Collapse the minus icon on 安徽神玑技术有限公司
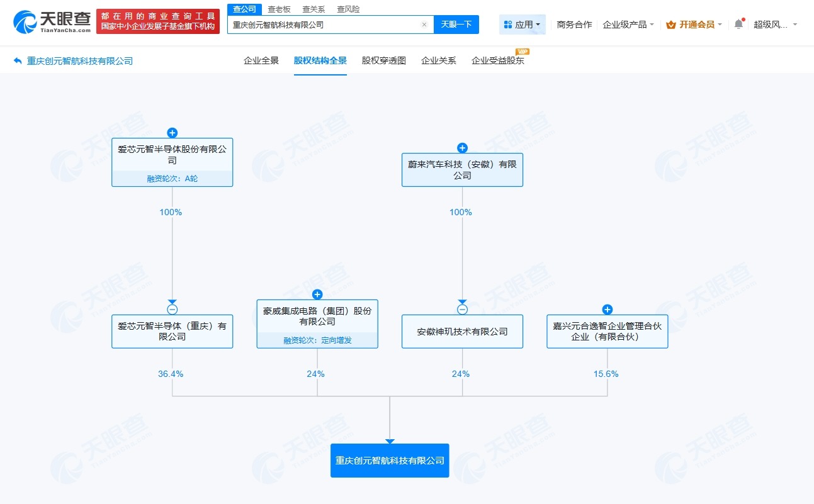This screenshot has width=814, height=504. (x=462, y=308)
